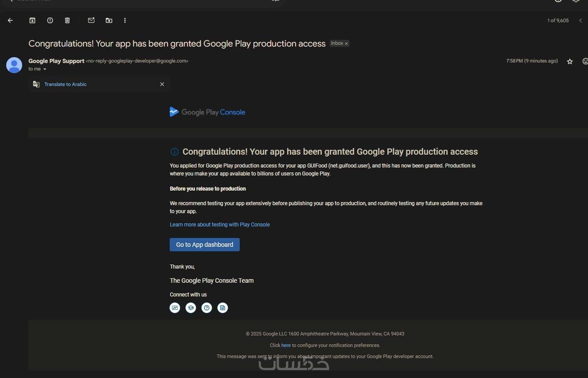Click the 'Connect with us' text

(188, 295)
